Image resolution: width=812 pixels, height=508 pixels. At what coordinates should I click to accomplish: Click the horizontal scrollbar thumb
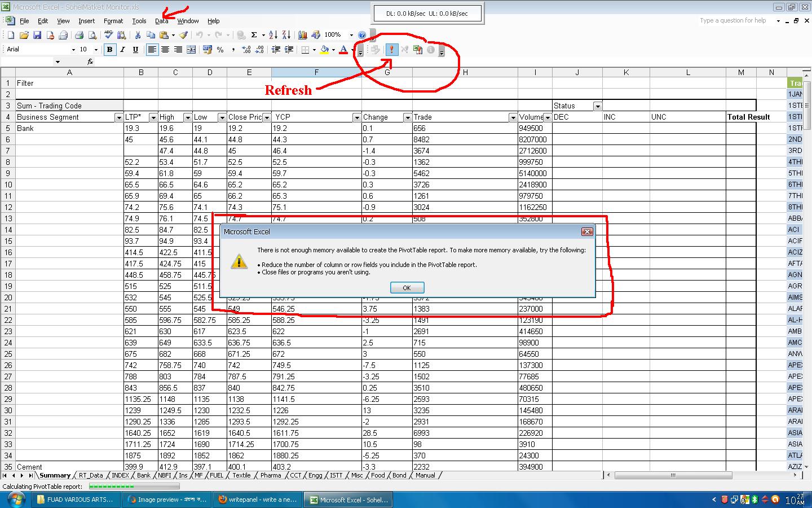coord(673,476)
